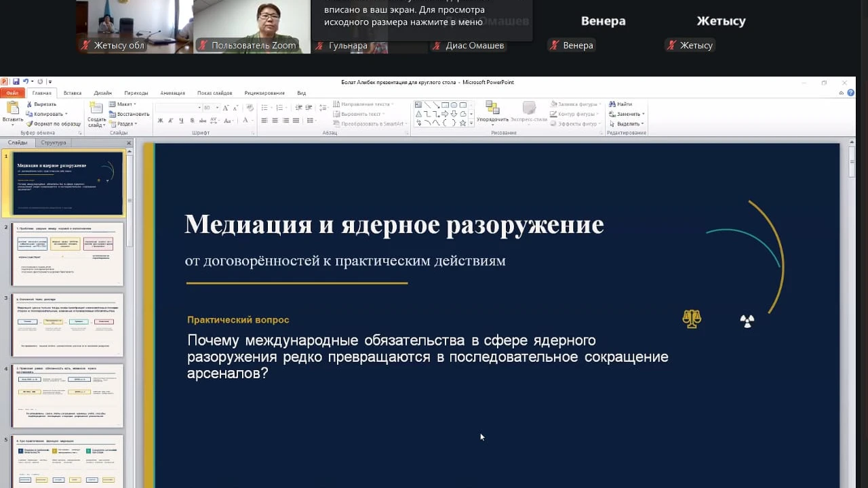Click the Save icon in quick access toolbar

[16, 81]
